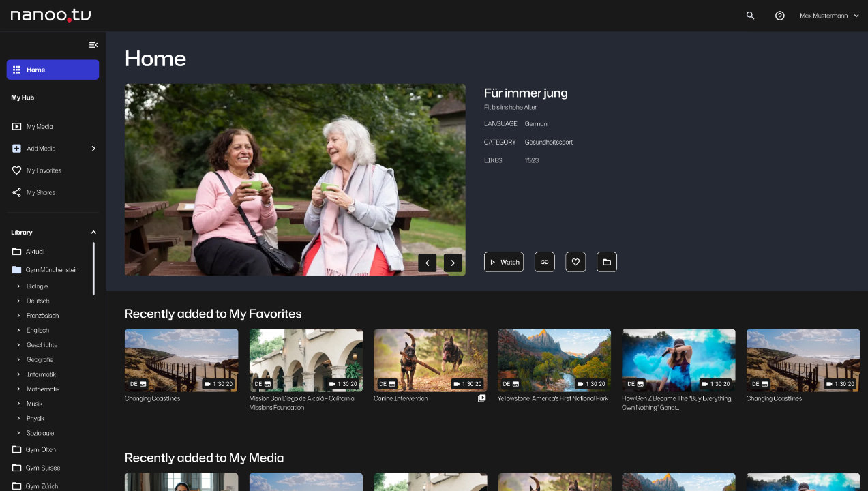Image resolution: width=868 pixels, height=491 pixels.
Task: Click the sidebar library scrollbar
Action: [93, 269]
